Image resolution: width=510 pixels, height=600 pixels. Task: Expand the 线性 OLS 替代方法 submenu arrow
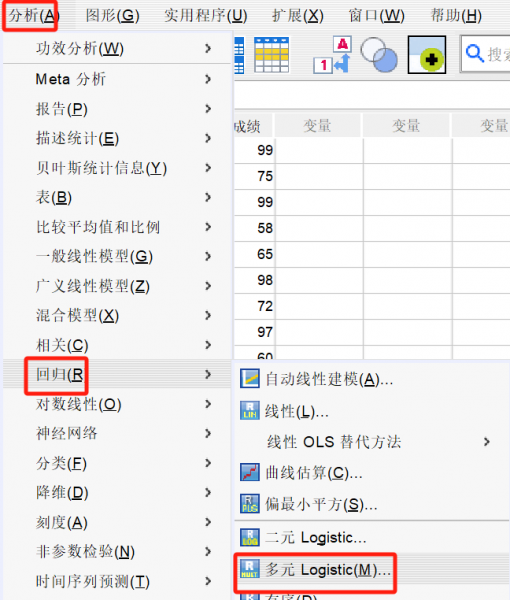click(486, 442)
